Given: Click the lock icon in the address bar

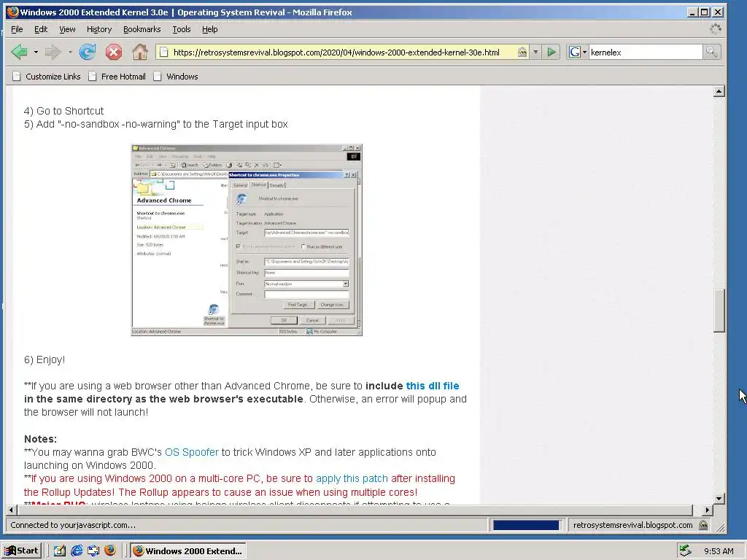Looking at the screenshot, I should [522, 52].
